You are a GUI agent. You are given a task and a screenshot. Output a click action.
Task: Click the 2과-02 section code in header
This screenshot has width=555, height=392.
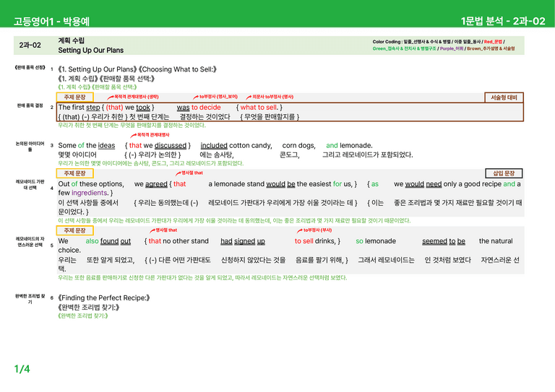pos(30,45)
